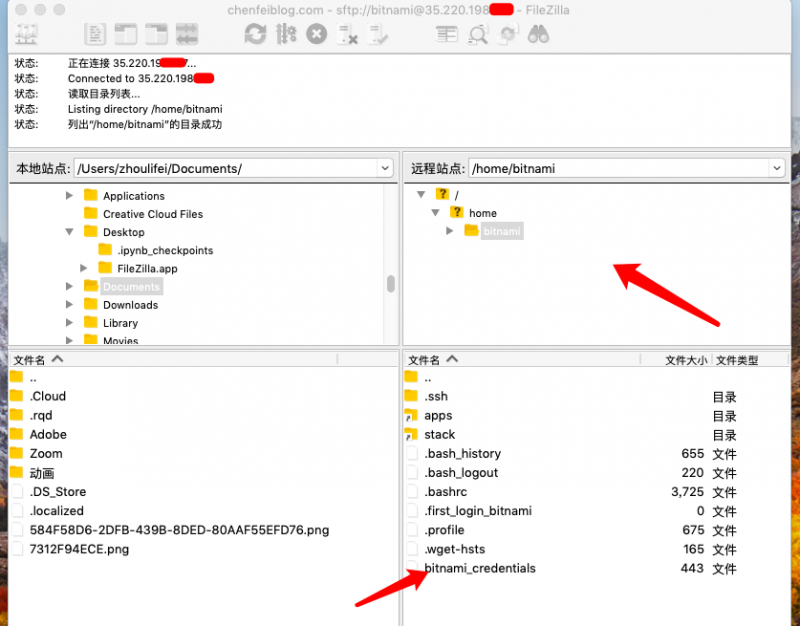This screenshot has height=626, width=800.
Task: Refresh the file and folder lists
Action: [255, 35]
